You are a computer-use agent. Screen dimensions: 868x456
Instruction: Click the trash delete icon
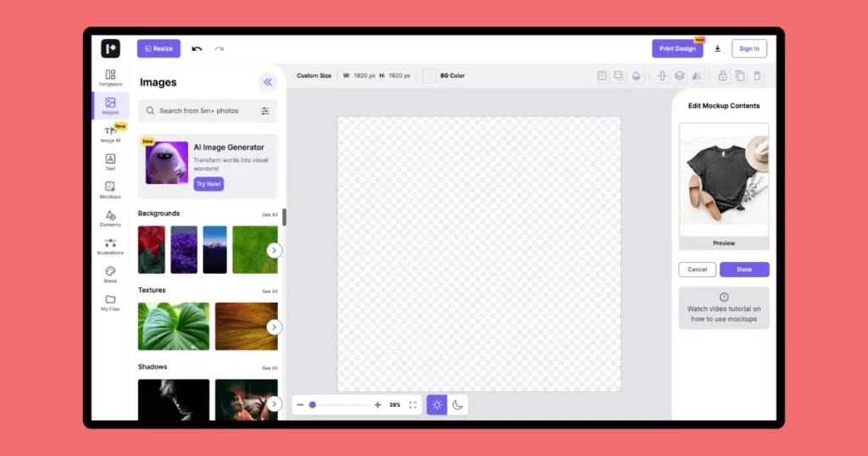coord(758,76)
